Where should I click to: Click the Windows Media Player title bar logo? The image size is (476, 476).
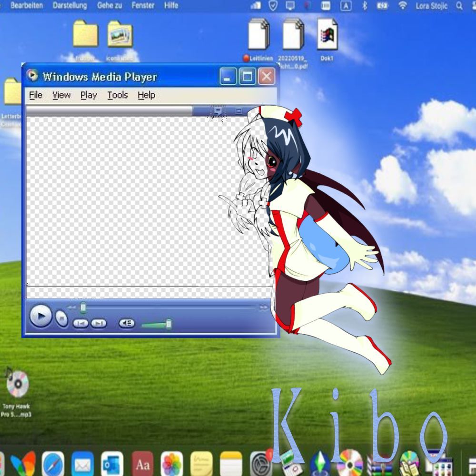coord(32,75)
